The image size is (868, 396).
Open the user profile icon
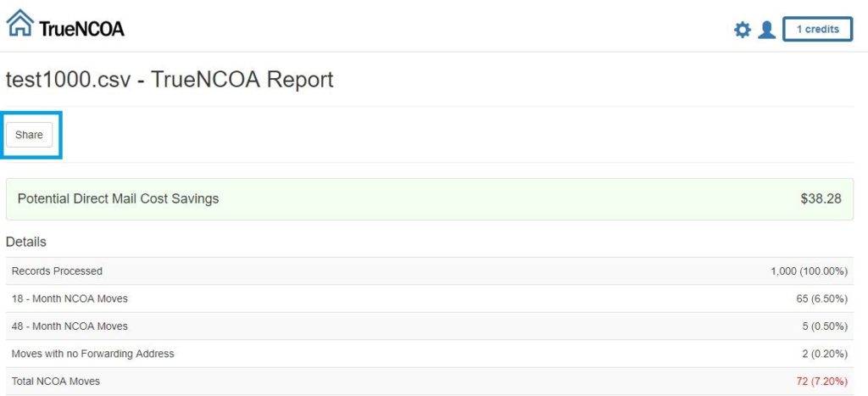coord(766,30)
